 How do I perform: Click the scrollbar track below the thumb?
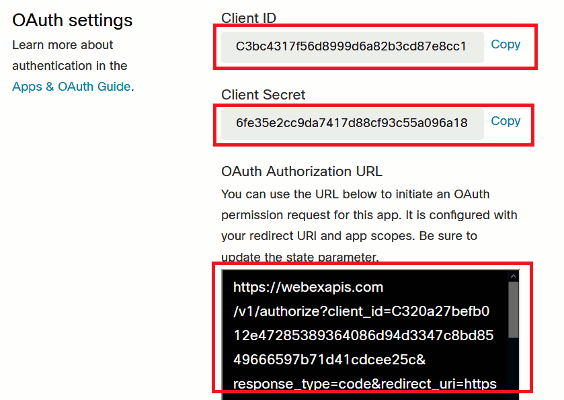[513, 363]
